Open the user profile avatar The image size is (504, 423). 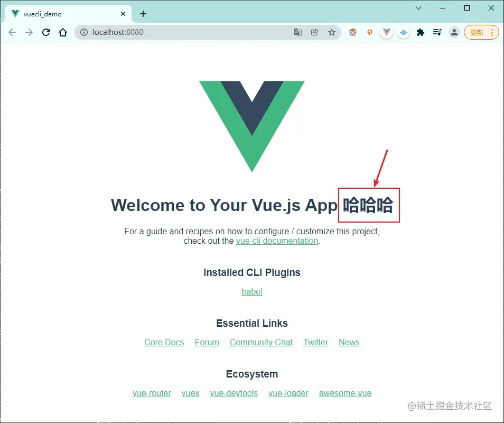[x=454, y=32]
